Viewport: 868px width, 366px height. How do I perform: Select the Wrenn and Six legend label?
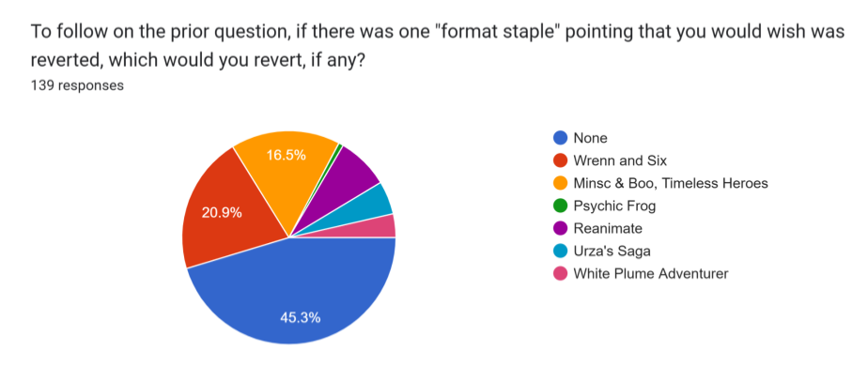point(620,160)
